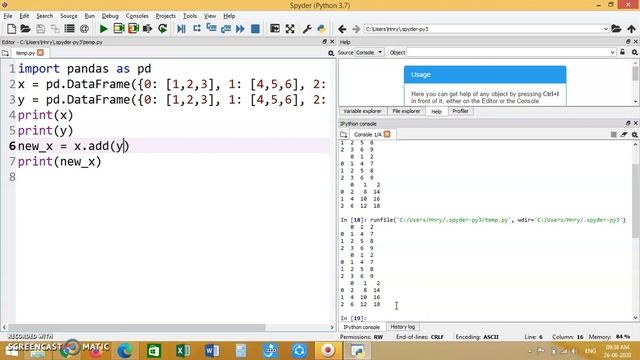Image resolution: width=640 pixels, height=360 pixels.
Task: Close the temp.py editor tab
Action: coord(40,53)
